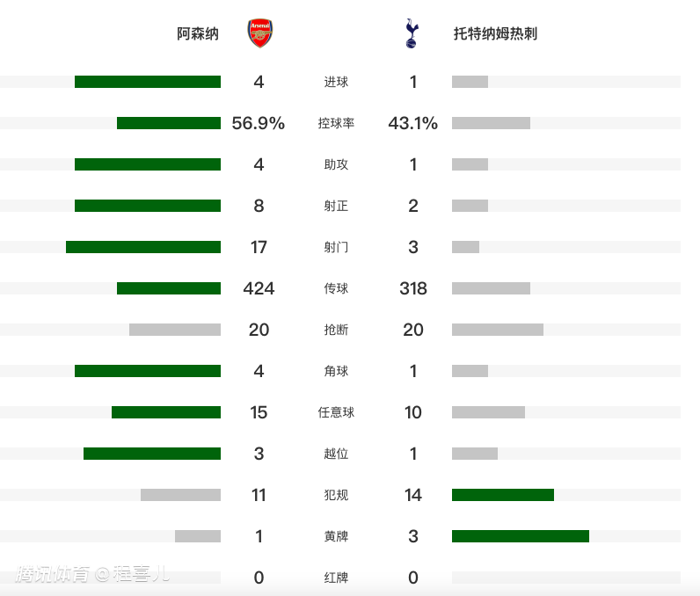Click the 红牌 stat label
The height and width of the screenshot is (596, 700).
336,578
